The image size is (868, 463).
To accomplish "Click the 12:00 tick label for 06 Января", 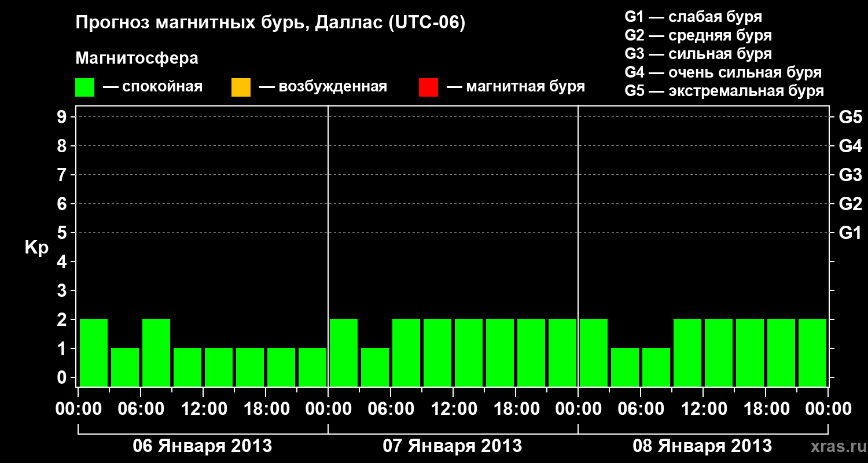I will (x=203, y=409).
